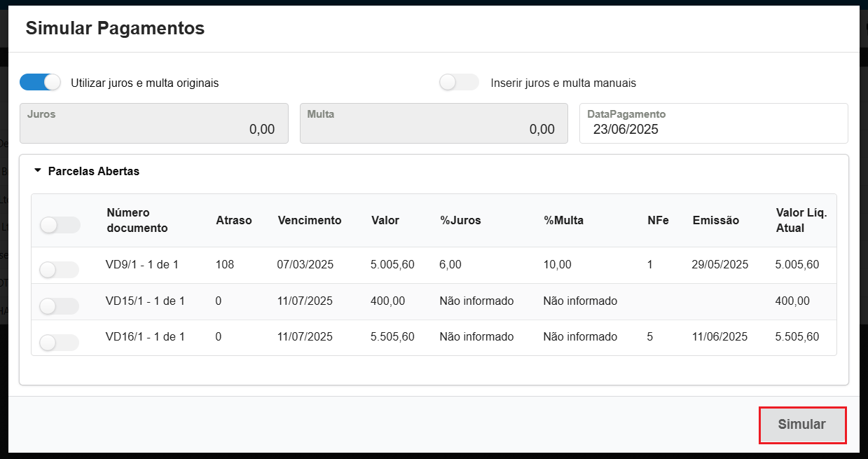Click the "Simular Pagamentos" dialog title
Viewport: 868px width, 459px height.
(114, 28)
